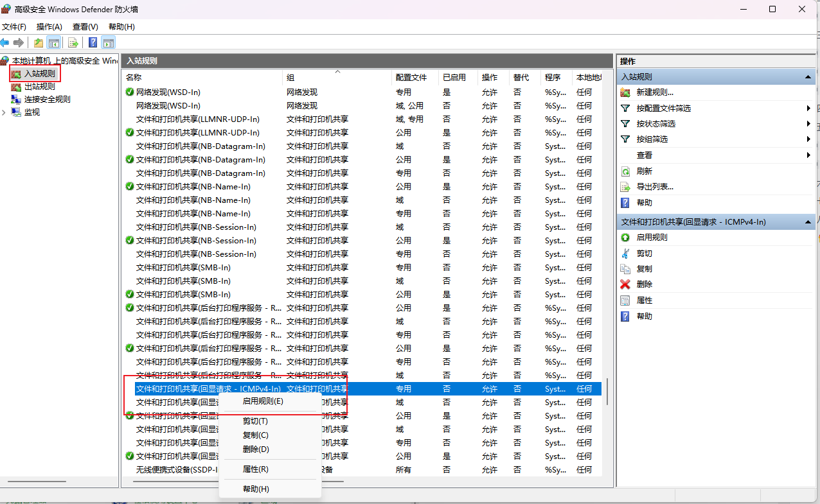Sort by the 程序 column header

tap(556, 77)
